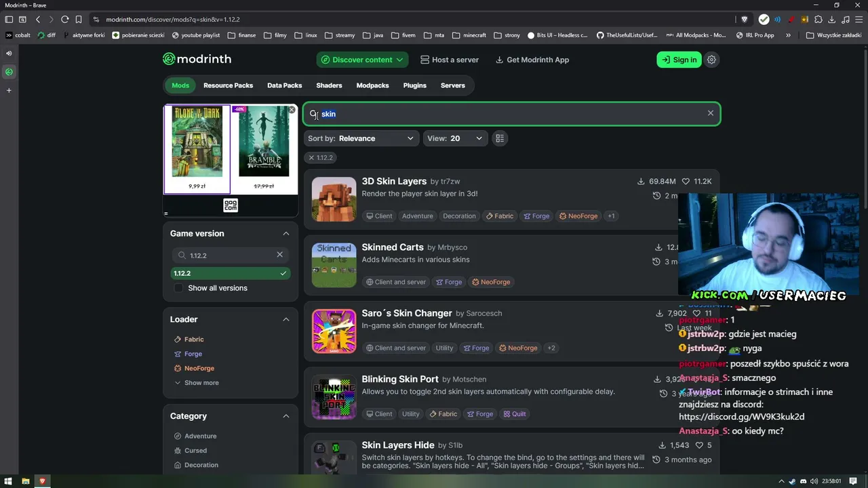The width and height of the screenshot is (868, 488).
Task: Toggle the Brave vertical tabs sidebar button
Action: [9, 20]
